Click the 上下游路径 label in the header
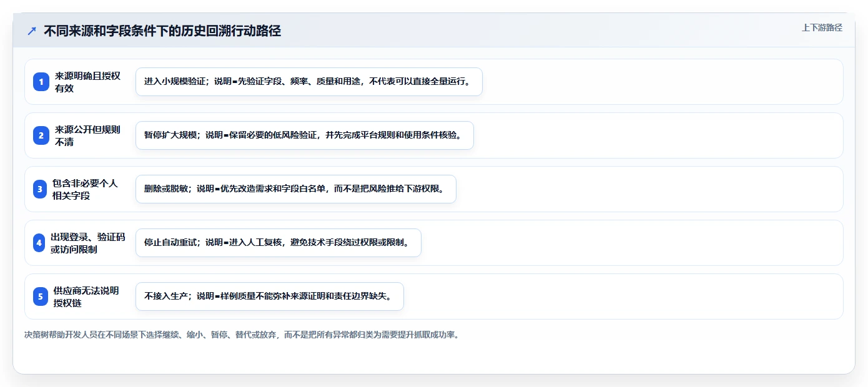 pyautogui.click(x=822, y=27)
